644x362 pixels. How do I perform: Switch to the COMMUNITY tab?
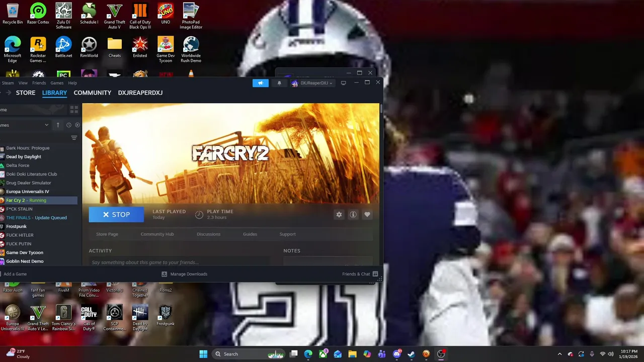tap(93, 93)
